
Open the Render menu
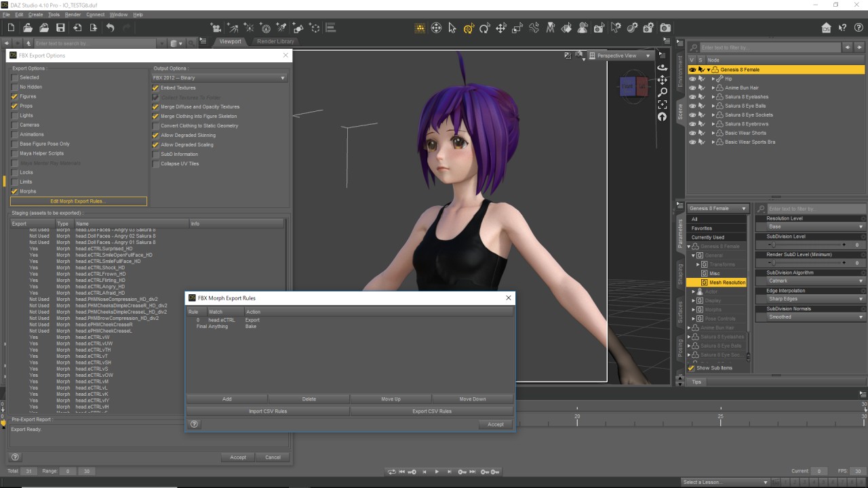tap(73, 14)
